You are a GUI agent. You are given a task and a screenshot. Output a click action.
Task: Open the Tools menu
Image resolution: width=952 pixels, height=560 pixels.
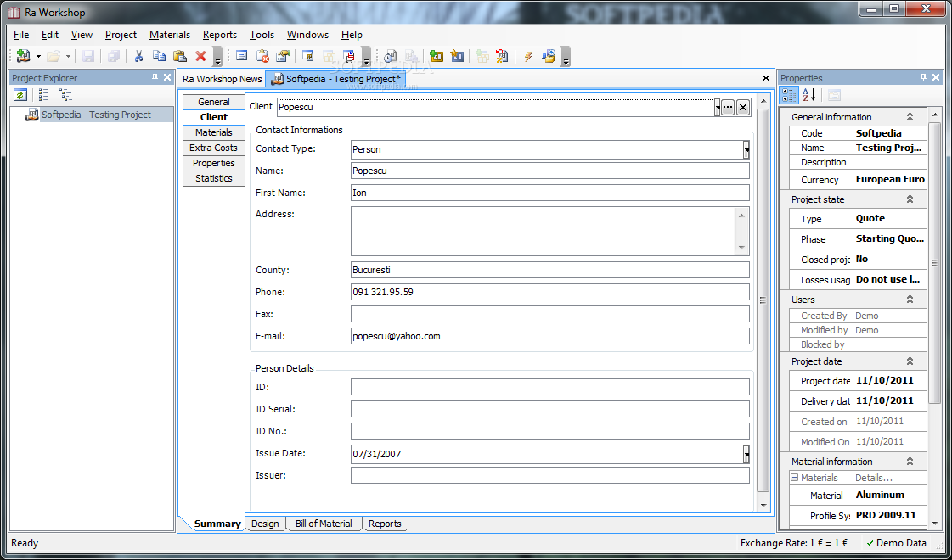pos(262,35)
